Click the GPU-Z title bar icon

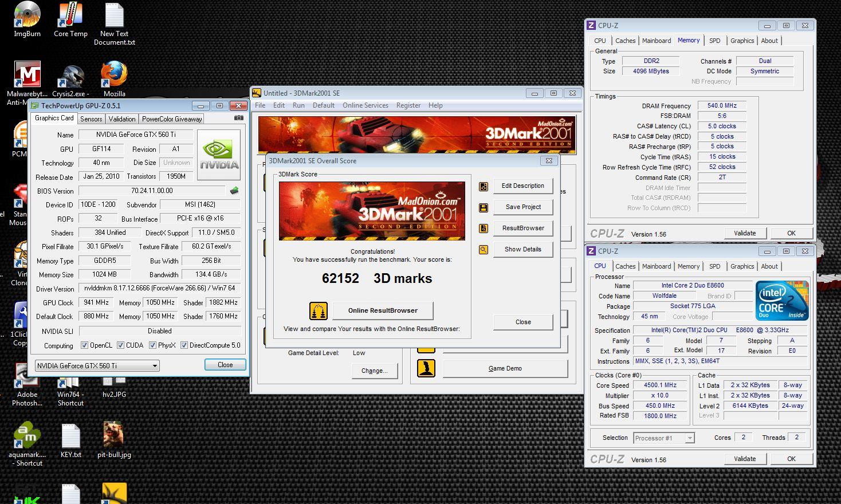click(35, 105)
